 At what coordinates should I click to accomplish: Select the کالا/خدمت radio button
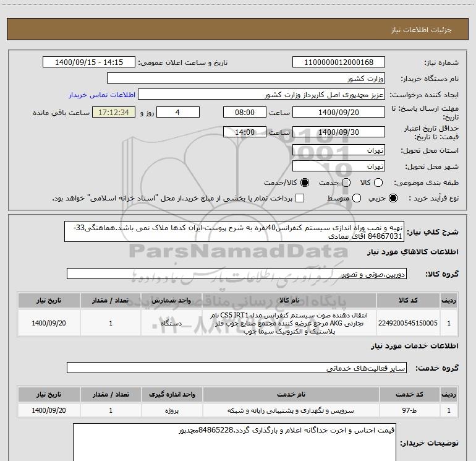pos(305,183)
